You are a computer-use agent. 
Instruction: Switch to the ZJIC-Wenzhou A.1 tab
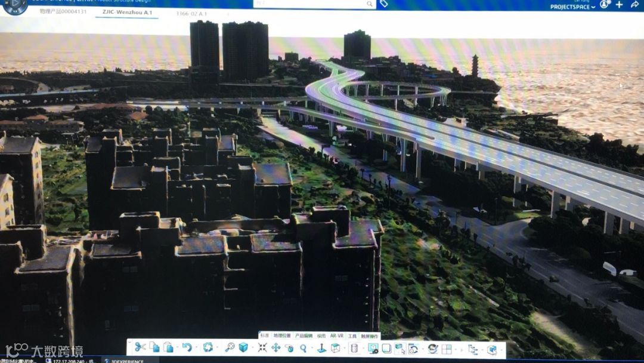(127, 13)
